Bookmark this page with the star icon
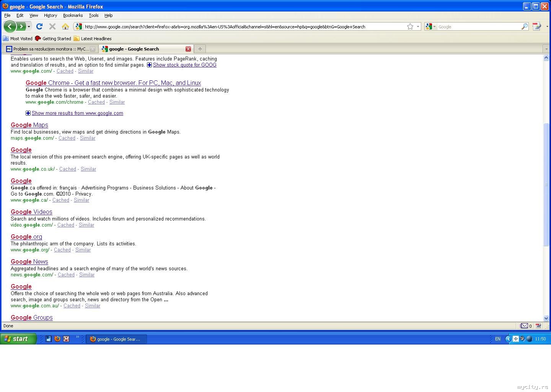The height and width of the screenshot is (392, 551). (x=410, y=26)
